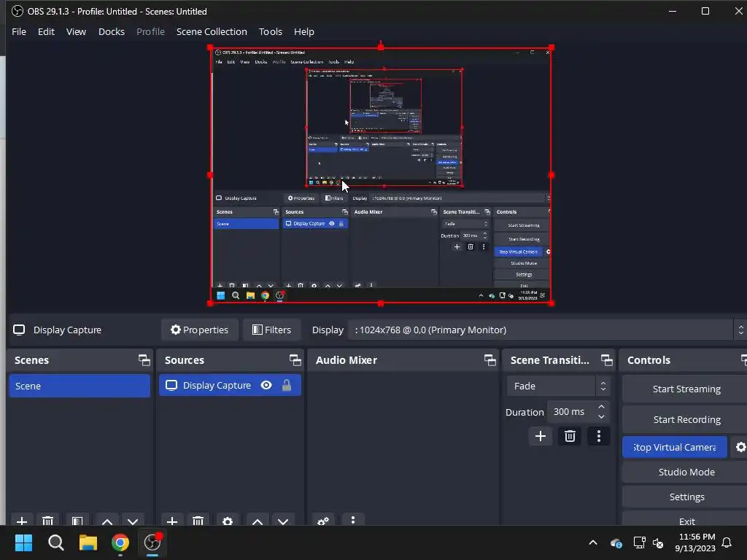Open Properties for Display Capture

pos(200,330)
